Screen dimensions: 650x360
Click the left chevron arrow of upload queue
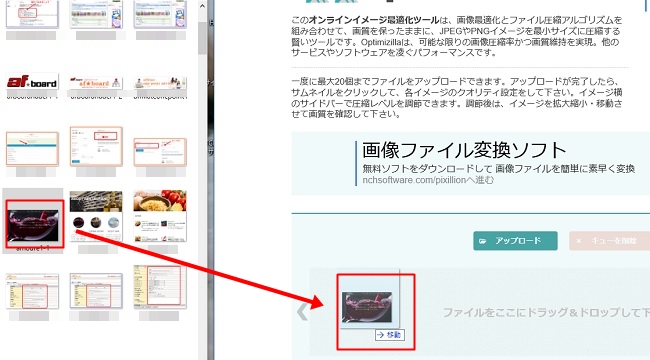pos(303,312)
